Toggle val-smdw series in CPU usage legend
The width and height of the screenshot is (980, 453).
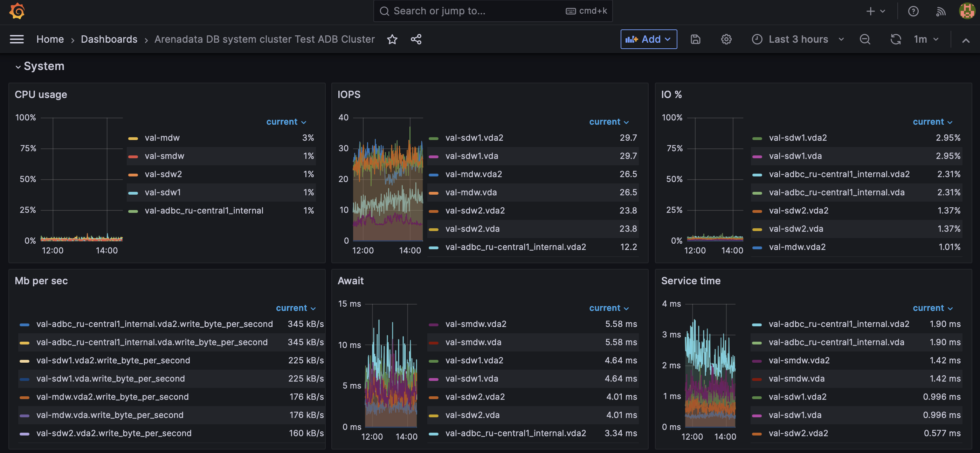click(x=164, y=156)
